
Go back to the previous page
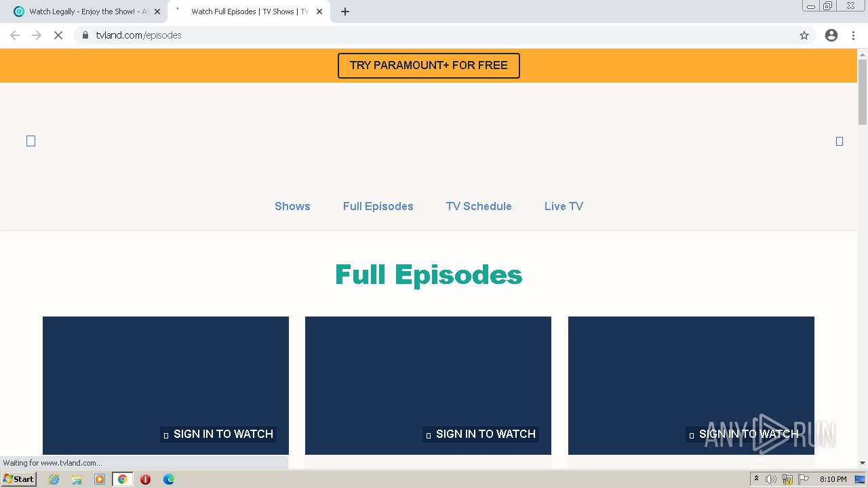[x=15, y=35]
